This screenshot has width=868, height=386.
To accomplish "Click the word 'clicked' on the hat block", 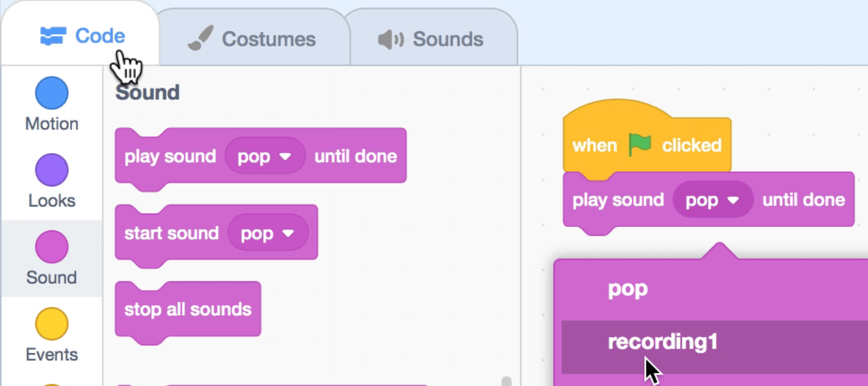I will click(x=692, y=145).
